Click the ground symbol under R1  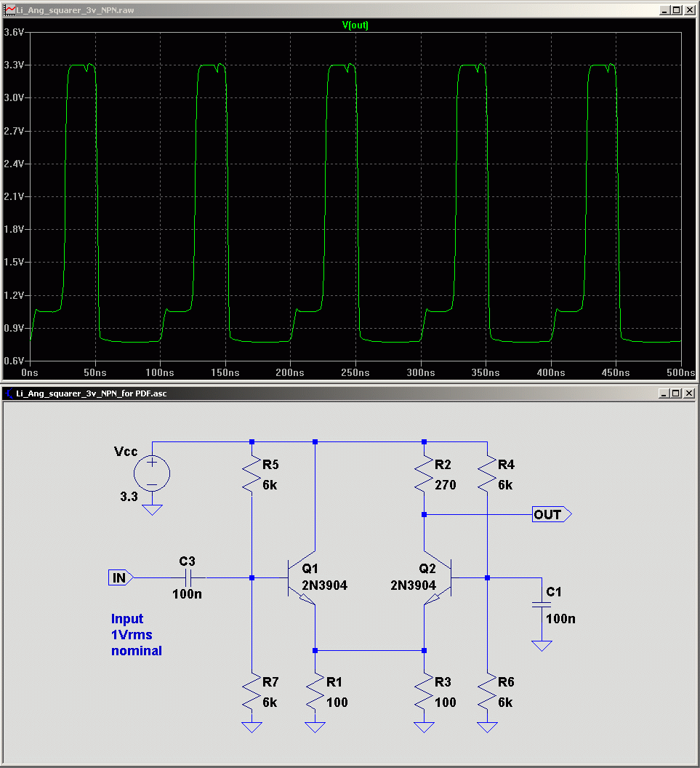pos(315,727)
